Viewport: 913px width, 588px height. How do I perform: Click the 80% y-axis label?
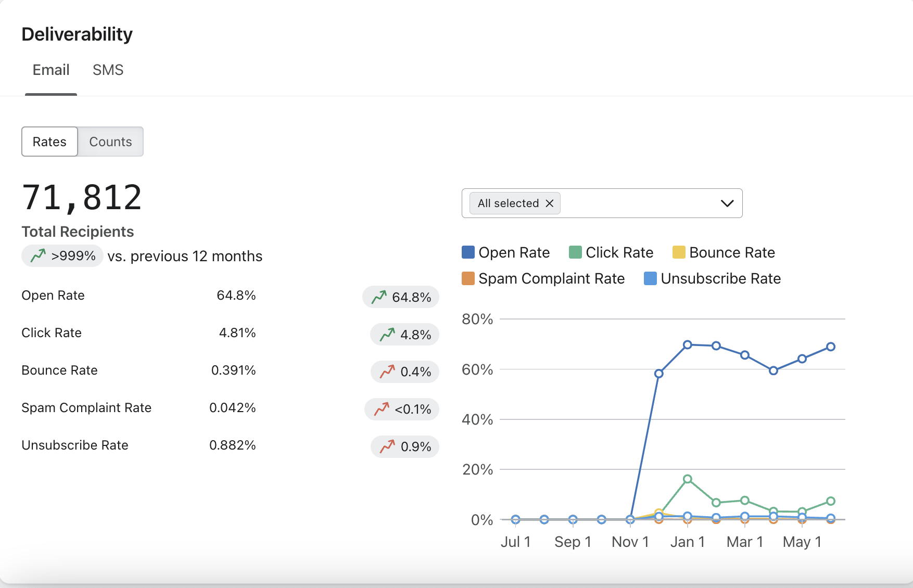477,319
